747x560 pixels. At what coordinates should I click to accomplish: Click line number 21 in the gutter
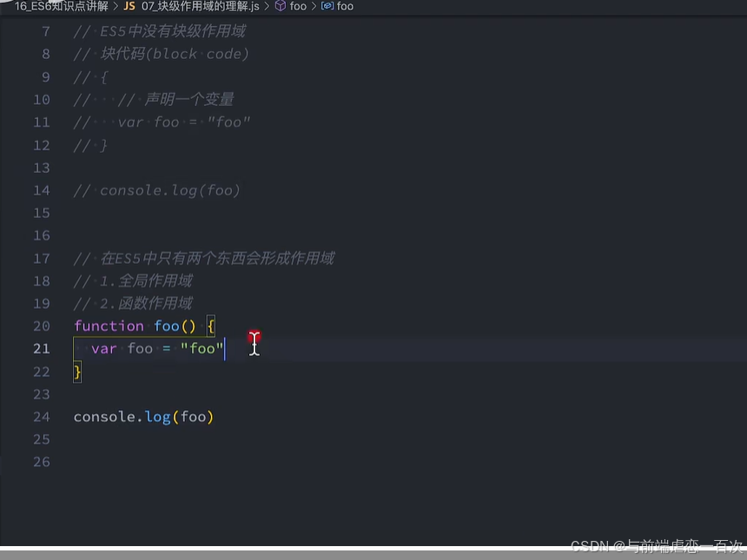(x=41, y=348)
